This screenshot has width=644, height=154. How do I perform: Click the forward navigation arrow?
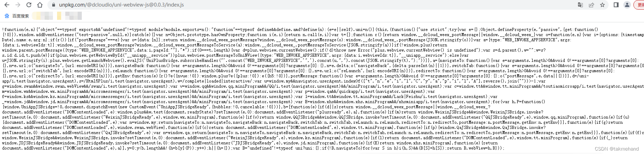coord(18,5)
